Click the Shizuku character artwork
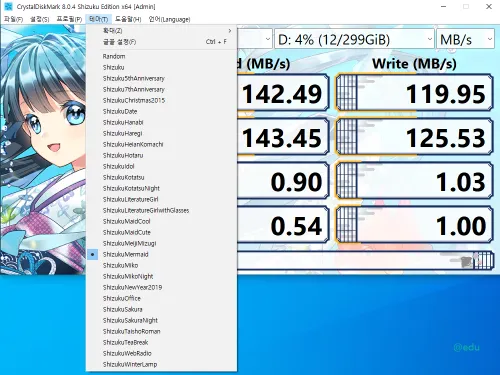Image resolution: width=500 pixels, height=375 pixels. tap(43, 150)
